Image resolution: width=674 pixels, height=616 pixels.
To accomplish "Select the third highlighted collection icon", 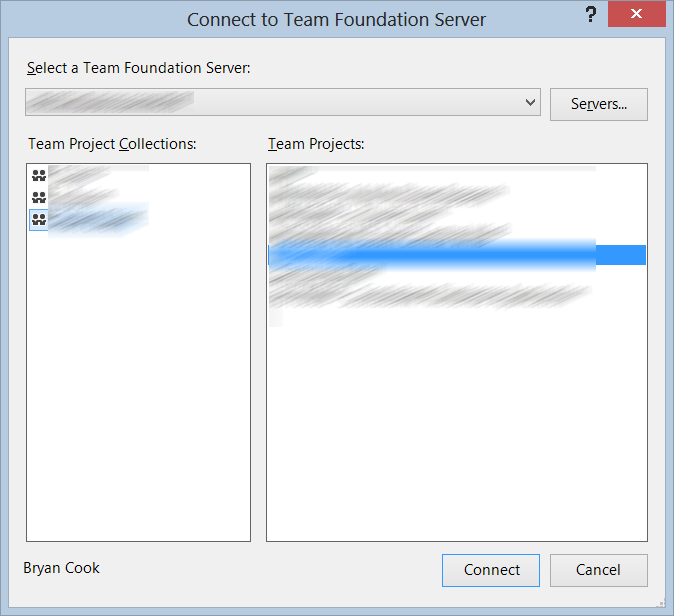I will pos(39,220).
